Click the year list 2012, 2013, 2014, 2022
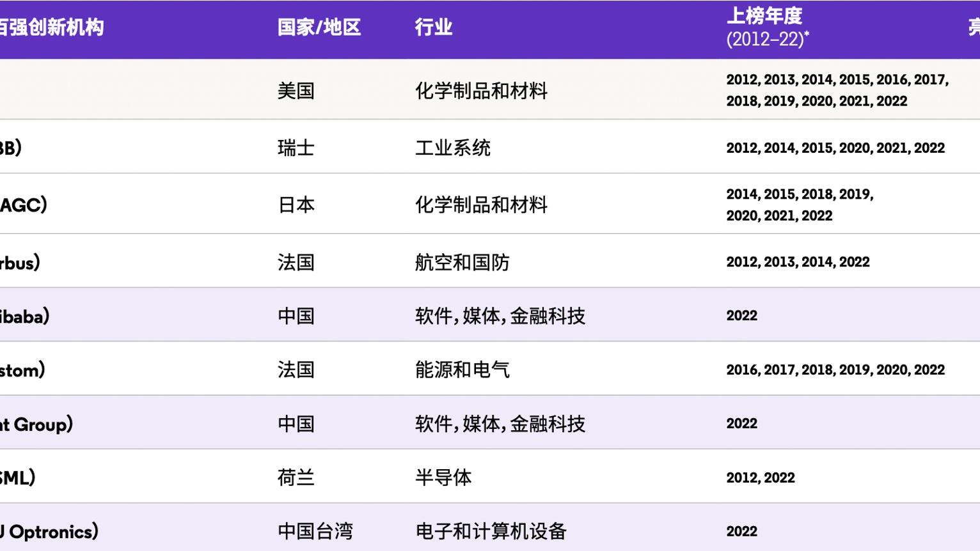This screenshot has height=551, width=980. click(x=797, y=261)
